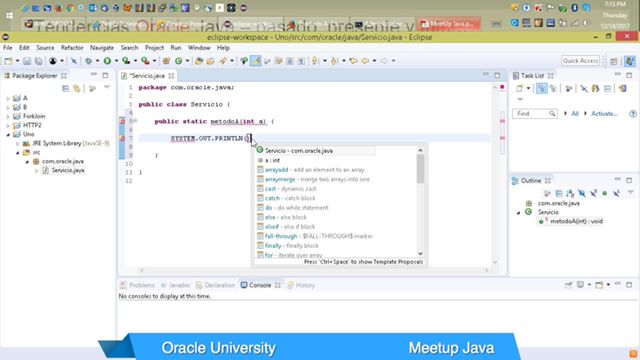Click the Debug bug icon in toolbar
The width and height of the screenshot is (640, 360).
(88, 61)
